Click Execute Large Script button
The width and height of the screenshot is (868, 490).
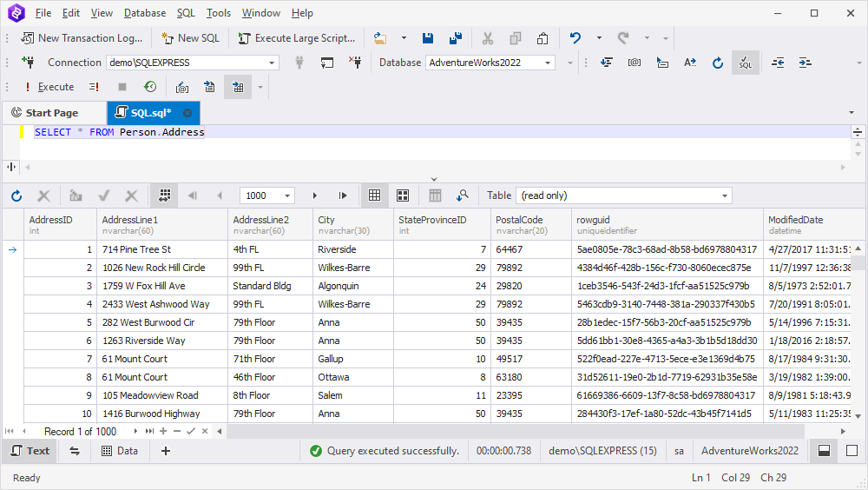coord(296,38)
